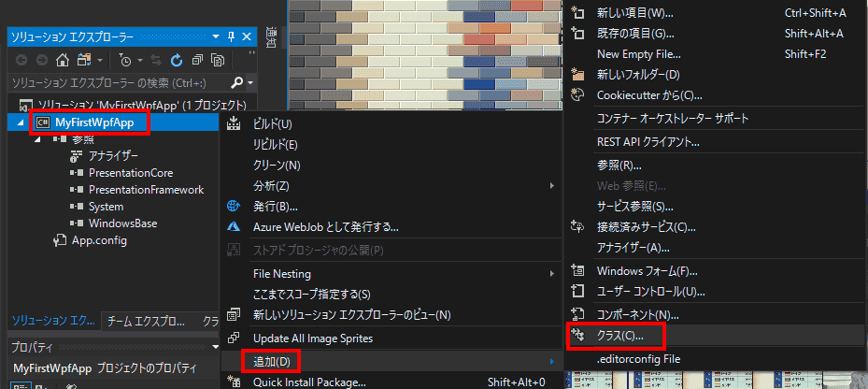Switch to the チーム エクスプローラー bottom tab
Screen dimensions: 868x389
[x=146, y=321]
